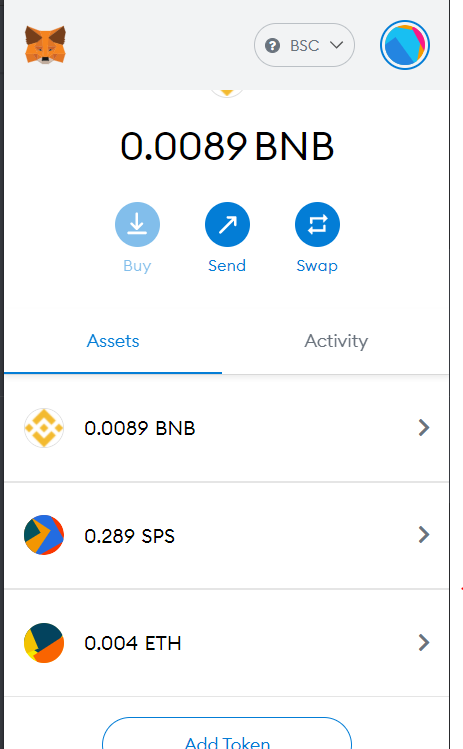
Task: Expand the 0.0089 BNB asset row chevron
Action: pos(423,428)
